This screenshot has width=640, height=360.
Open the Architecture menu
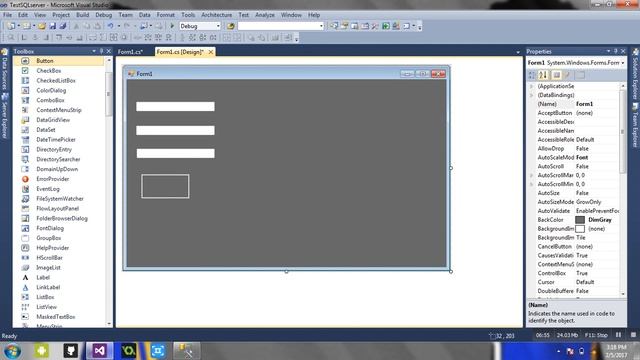click(216, 15)
